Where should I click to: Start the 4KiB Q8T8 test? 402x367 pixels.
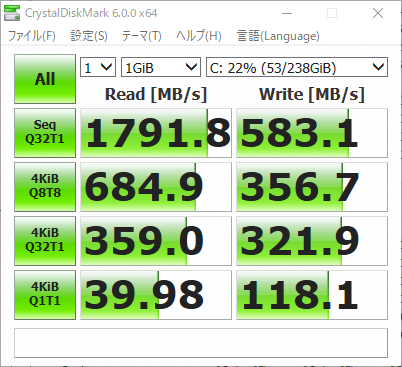pyautogui.click(x=45, y=187)
